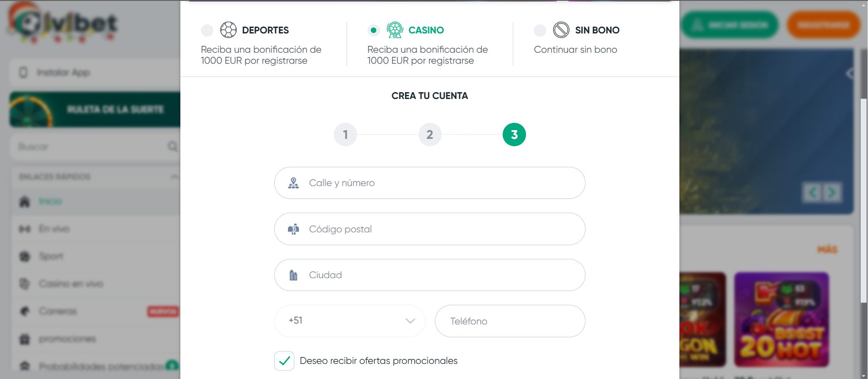Image resolution: width=868 pixels, height=379 pixels.
Task: Click the postal code mailbox icon
Action: click(x=293, y=229)
